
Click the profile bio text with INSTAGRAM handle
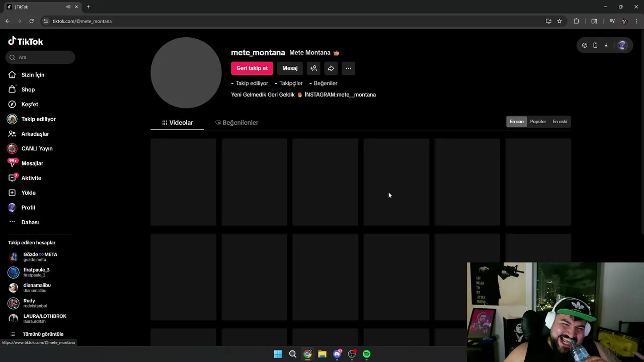point(303,95)
